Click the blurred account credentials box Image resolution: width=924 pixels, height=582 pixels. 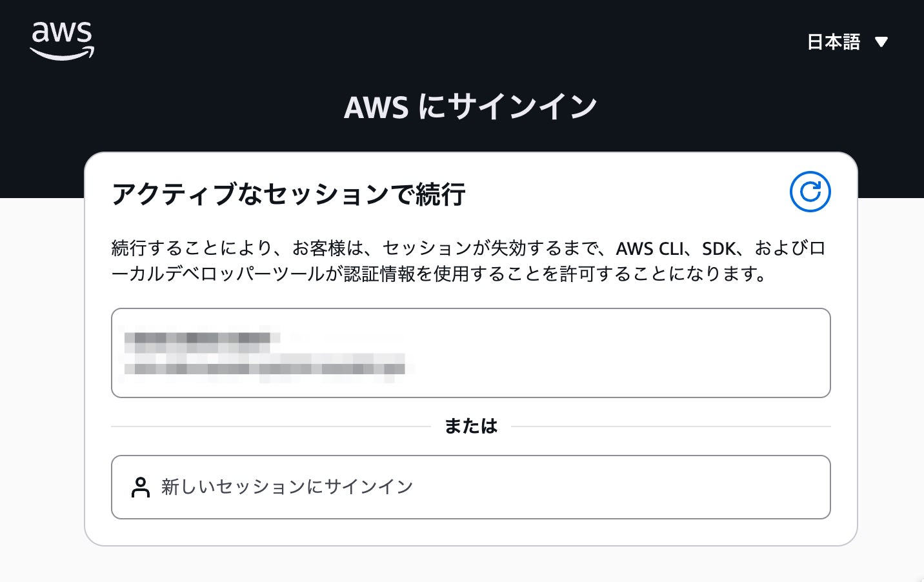coord(470,353)
